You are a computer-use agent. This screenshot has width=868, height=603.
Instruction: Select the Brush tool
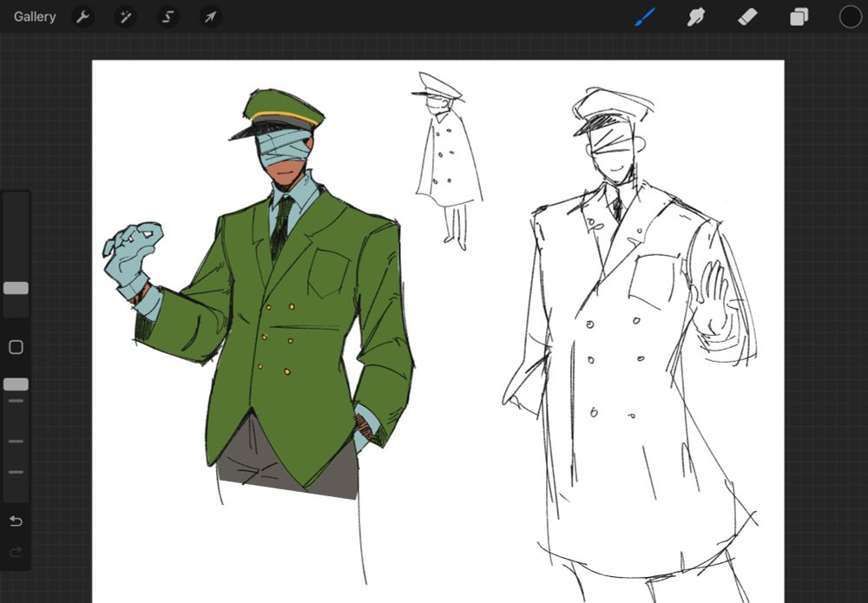tap(644, 16)
